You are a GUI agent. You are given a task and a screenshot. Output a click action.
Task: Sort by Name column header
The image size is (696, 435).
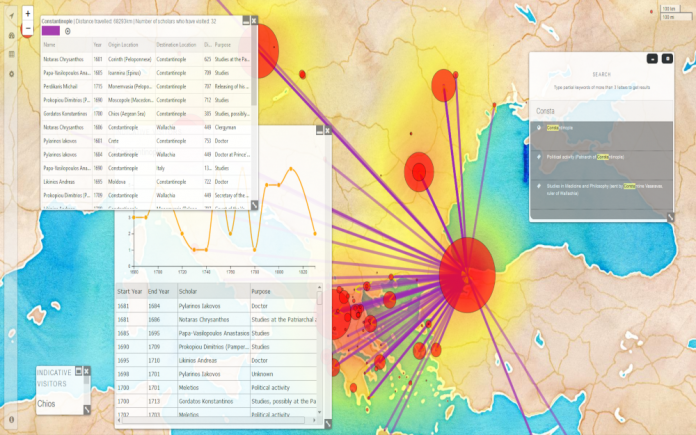[x=49, y=45]
